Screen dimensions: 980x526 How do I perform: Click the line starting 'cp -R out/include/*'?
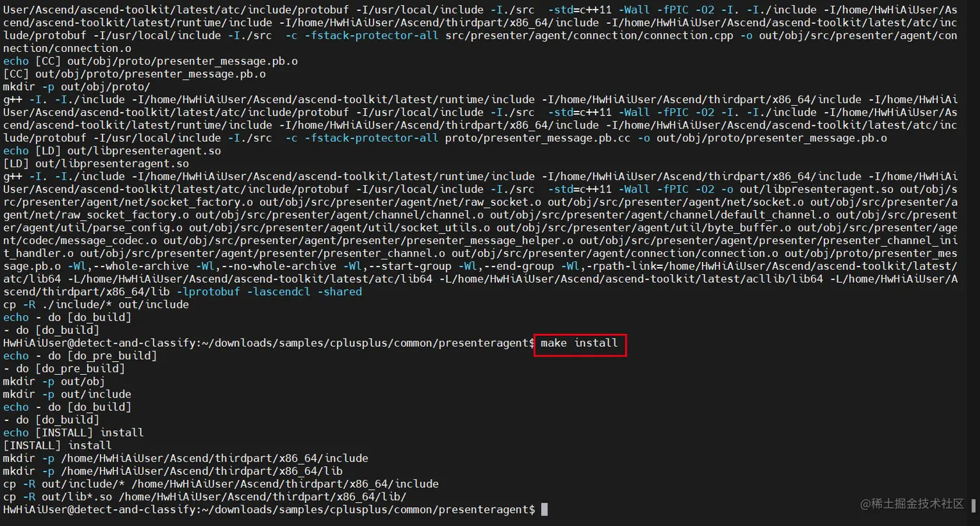click(221, 484)
